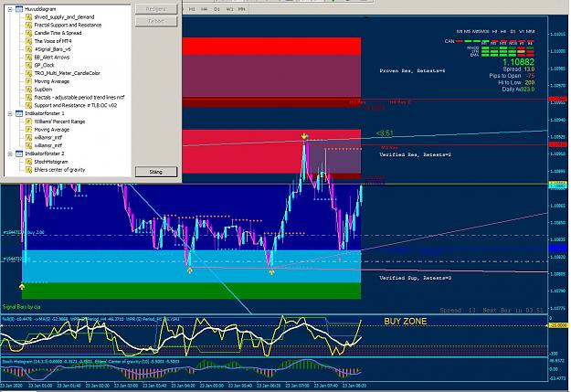
Task: Click the 'Verified Res, Retests=2' label
Action: tap(415, 154)
